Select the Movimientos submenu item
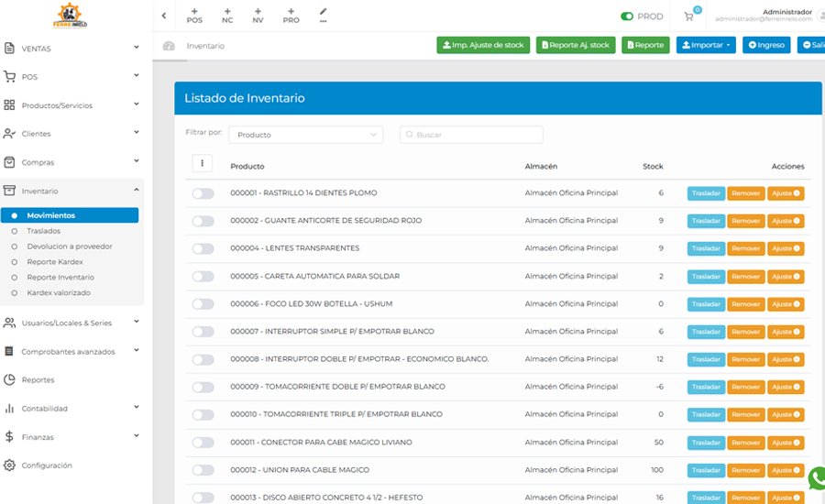 click(70, 215)
